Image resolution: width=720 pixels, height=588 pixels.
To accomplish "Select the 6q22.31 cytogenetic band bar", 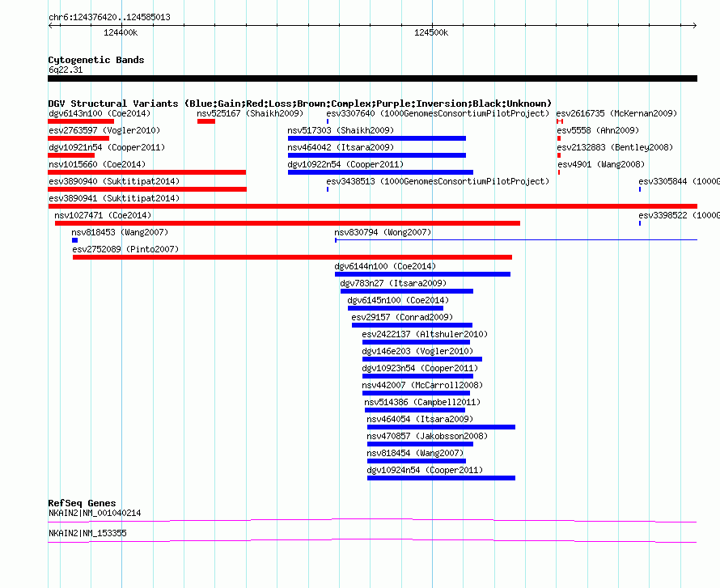I will click(x=372, y=78).
